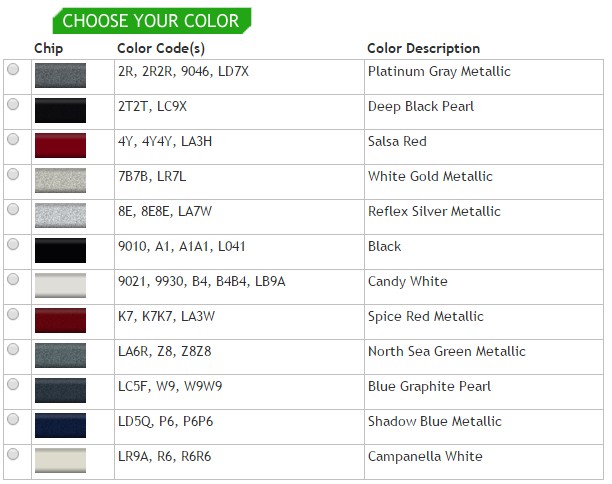Screen dimensions: 612x484
Task: Click the Color Description column header
Action: point(423,48)
